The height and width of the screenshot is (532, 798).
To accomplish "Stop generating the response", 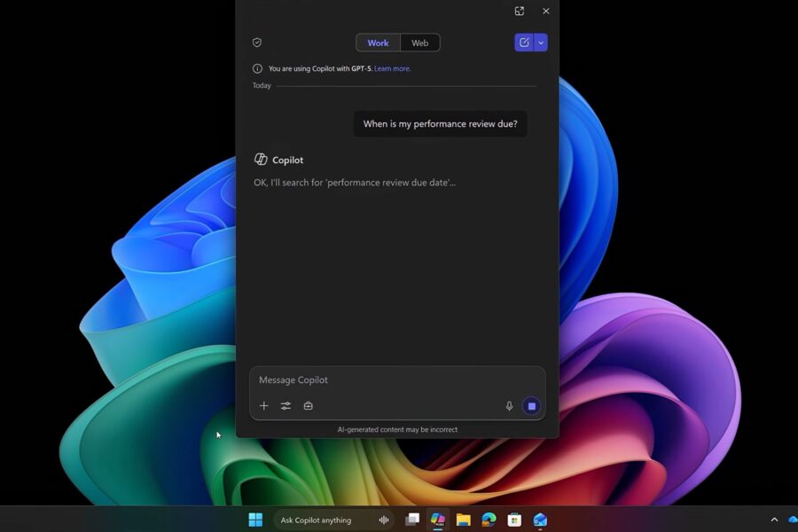I will [x=531, y=406].
